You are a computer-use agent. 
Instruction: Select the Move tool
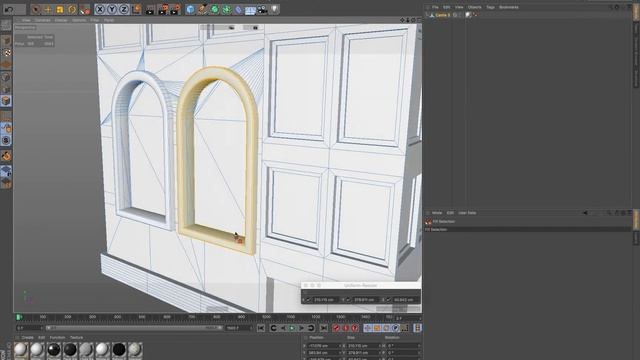(x=48, y=9)
